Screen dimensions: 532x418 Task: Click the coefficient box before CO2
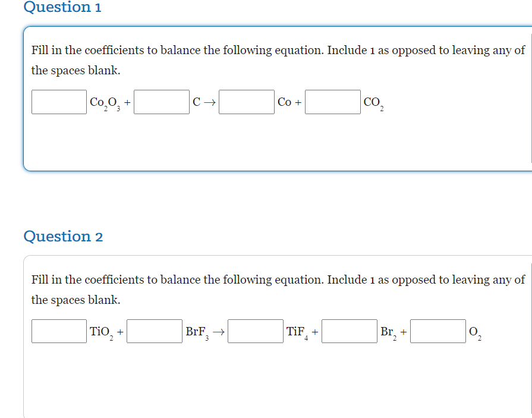coord(332,102)
